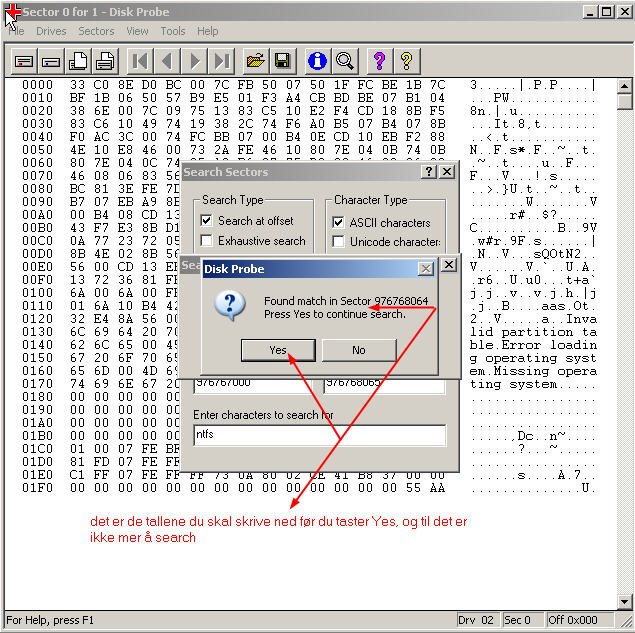Click the save floppy disk icon
Viewport: 635px width, 633px height.
coord(283,61)
